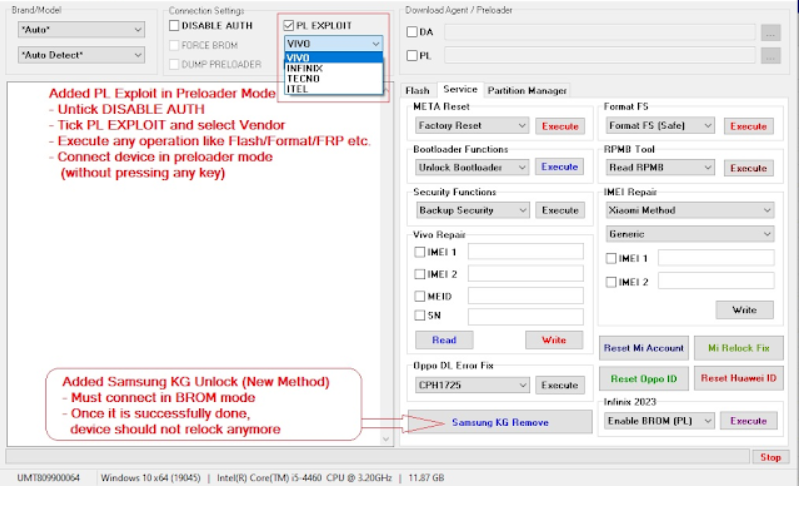Open the *Auto* brand dropdown
Image resolution: width=801 pixels, height=506 pixels.
point(81,30)
